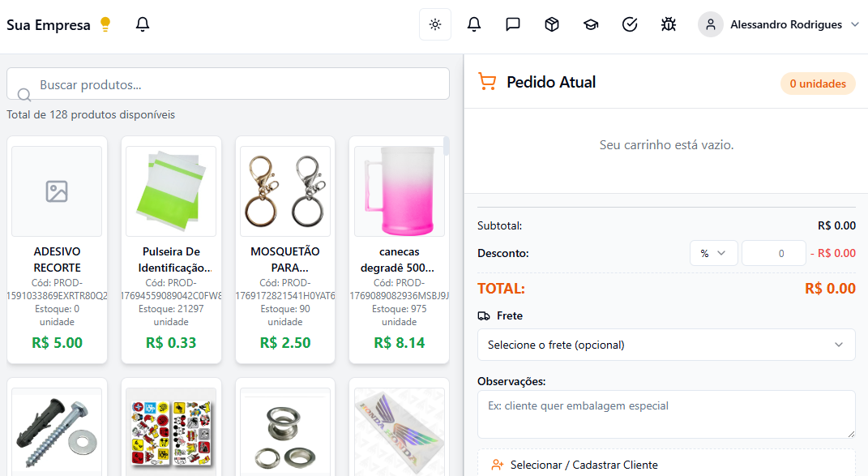Report a bug using the bug icon
The height and width of the screenshot is (476, 868).
point(668,24)
